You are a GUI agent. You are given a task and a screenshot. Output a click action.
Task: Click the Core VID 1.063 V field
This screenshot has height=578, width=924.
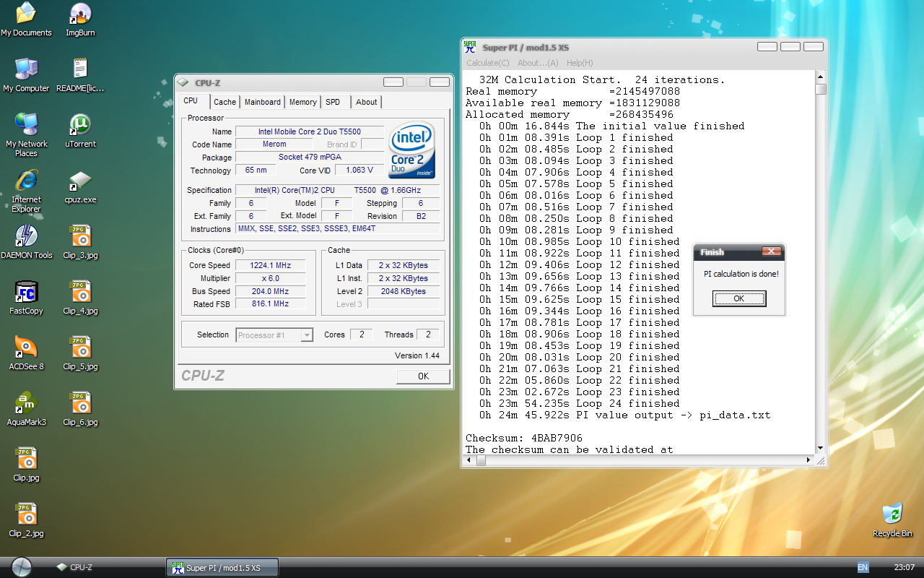coord(359,171)
